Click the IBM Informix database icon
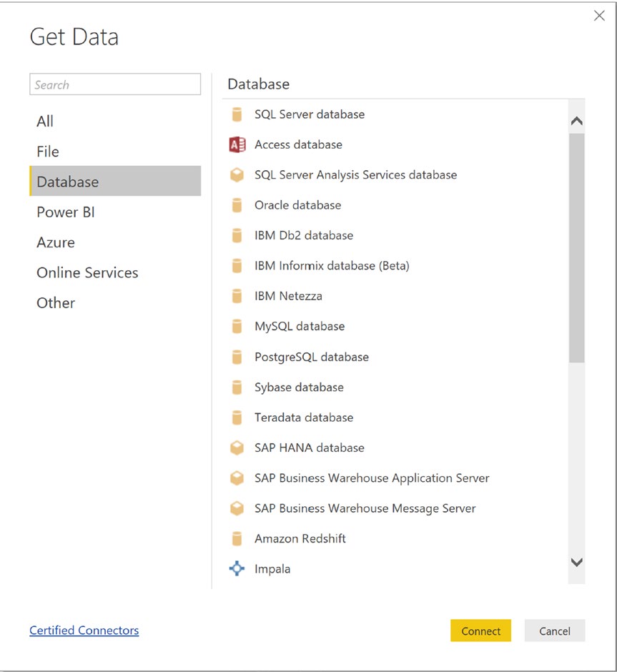The width and height of the screenshot is (617, 672). (x=237, y=266)
